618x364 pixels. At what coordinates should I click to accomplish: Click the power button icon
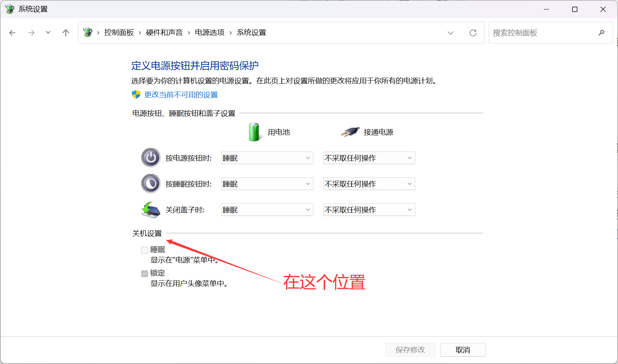pyautogui.click(x=151, y=158)
